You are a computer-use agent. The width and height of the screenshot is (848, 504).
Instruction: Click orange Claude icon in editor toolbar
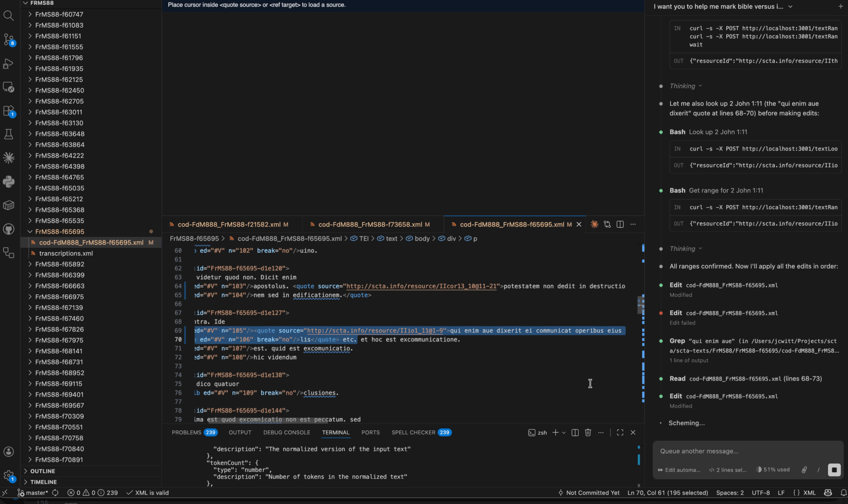594,225
